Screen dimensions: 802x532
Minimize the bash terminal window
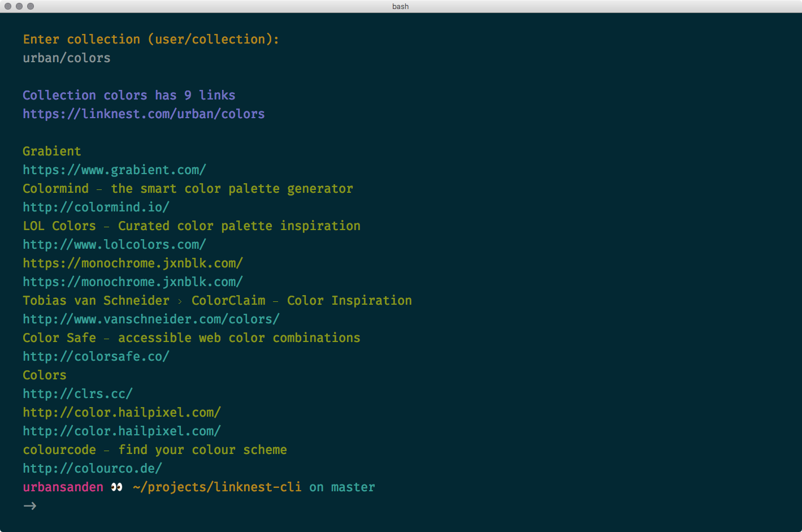point(19,6)
